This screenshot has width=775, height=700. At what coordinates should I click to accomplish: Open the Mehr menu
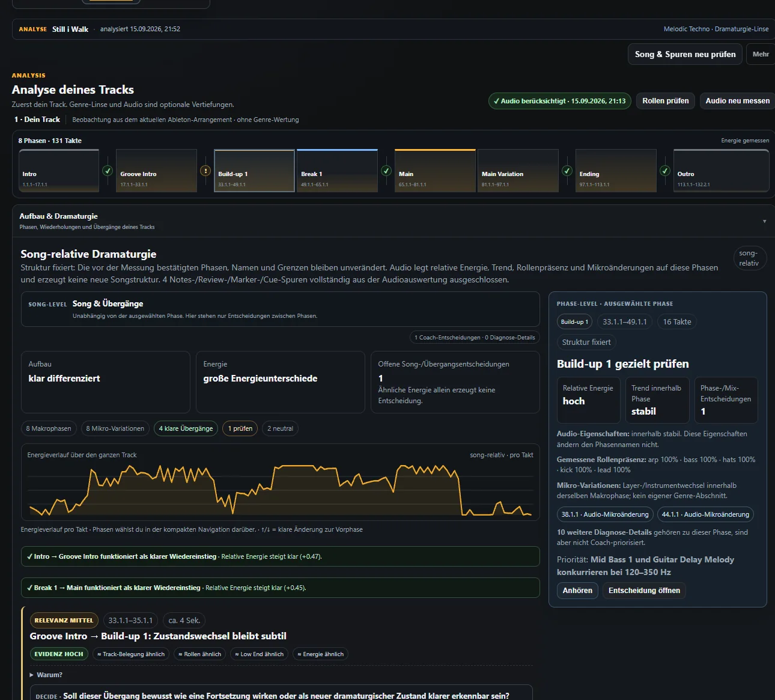coord(761,54)
